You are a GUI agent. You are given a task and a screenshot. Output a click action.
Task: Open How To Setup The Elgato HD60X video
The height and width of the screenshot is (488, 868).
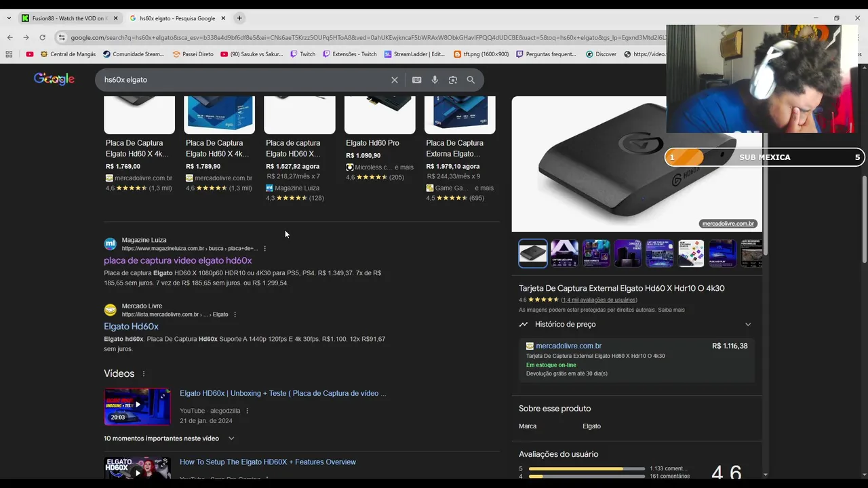[268, 462]
